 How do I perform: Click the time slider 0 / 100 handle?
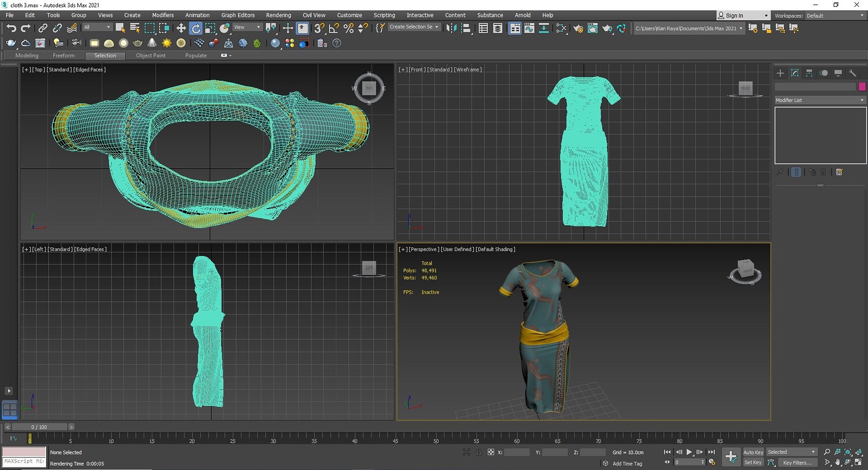click(x=39, y=427)
